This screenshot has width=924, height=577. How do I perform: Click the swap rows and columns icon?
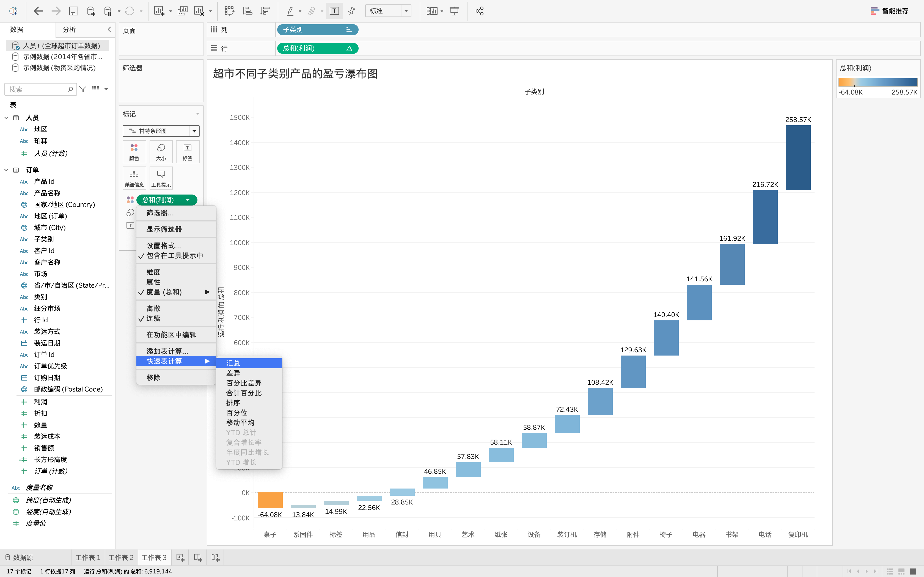click(x=229, y=11)
